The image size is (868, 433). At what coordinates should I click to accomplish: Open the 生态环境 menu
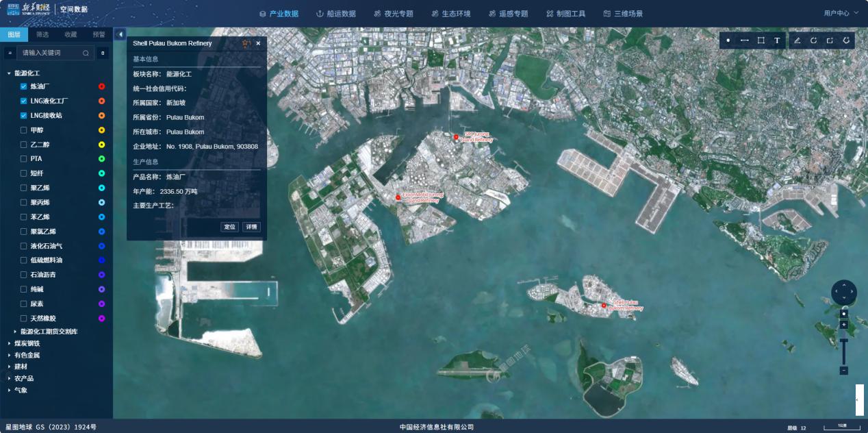pyautogui.click(x=451, y=13)
